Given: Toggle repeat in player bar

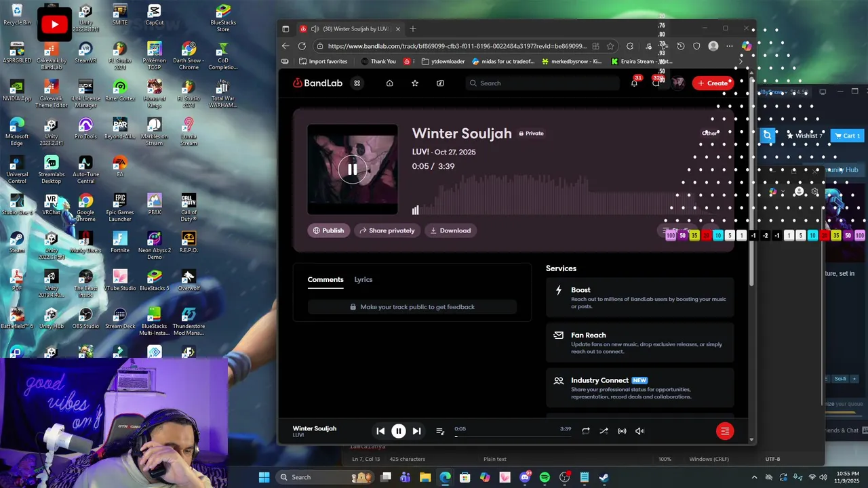Looking at the screenshot, I should [x=586, y=431].
